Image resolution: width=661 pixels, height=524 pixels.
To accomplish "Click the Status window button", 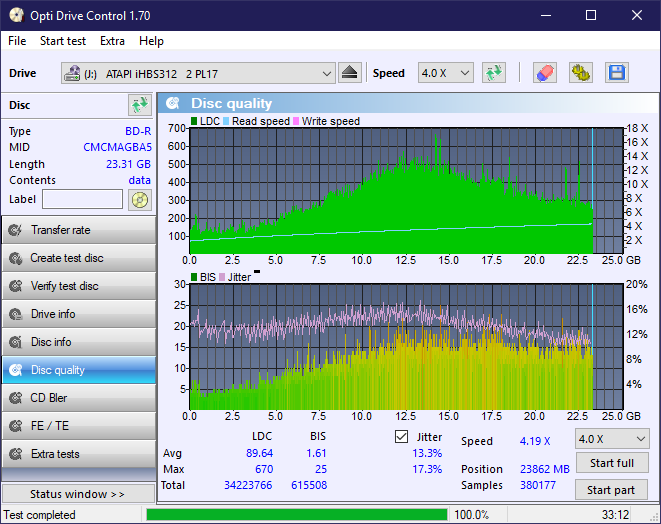I will coord(78,494).
